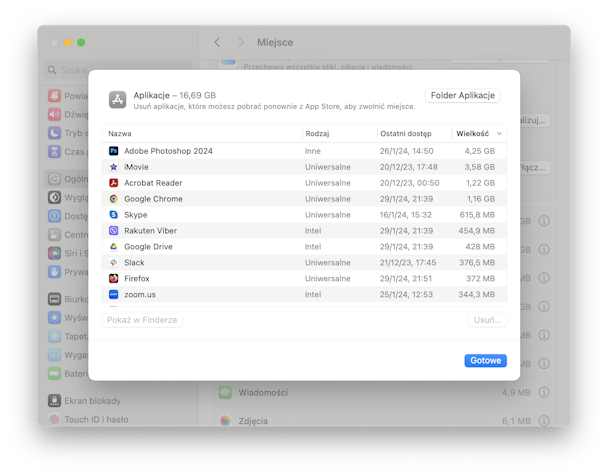Select the Rakuten Viber row name
This screenshot has height=475, width=608.
(x=150, y=230)
